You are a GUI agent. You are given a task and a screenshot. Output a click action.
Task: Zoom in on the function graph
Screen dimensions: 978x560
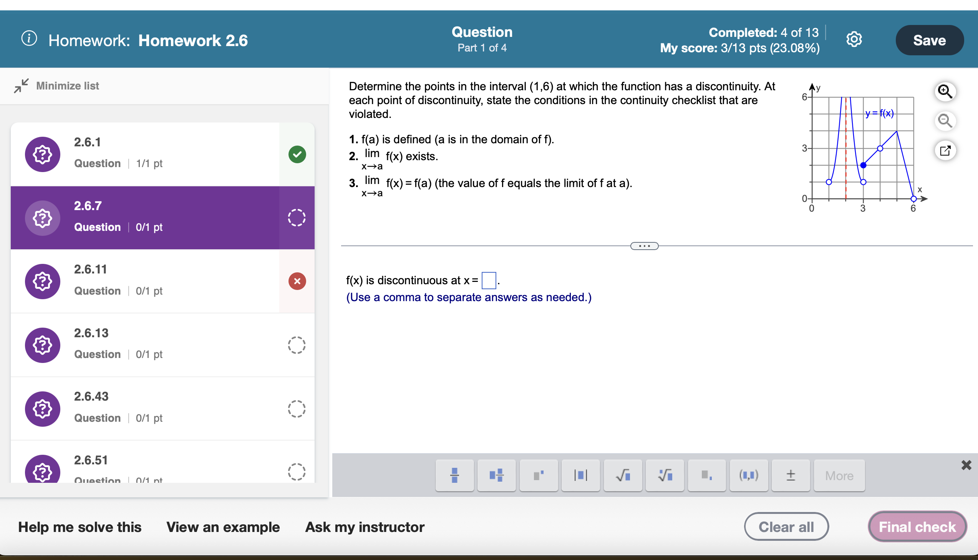coord(945,91)
